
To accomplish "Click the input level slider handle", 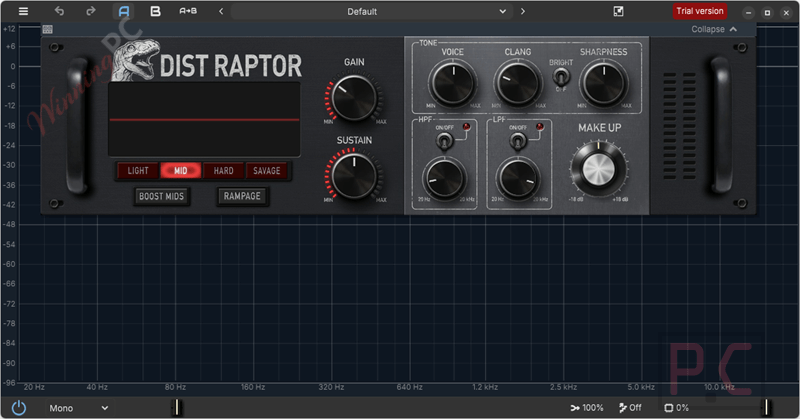I will (x=177, y=408).
